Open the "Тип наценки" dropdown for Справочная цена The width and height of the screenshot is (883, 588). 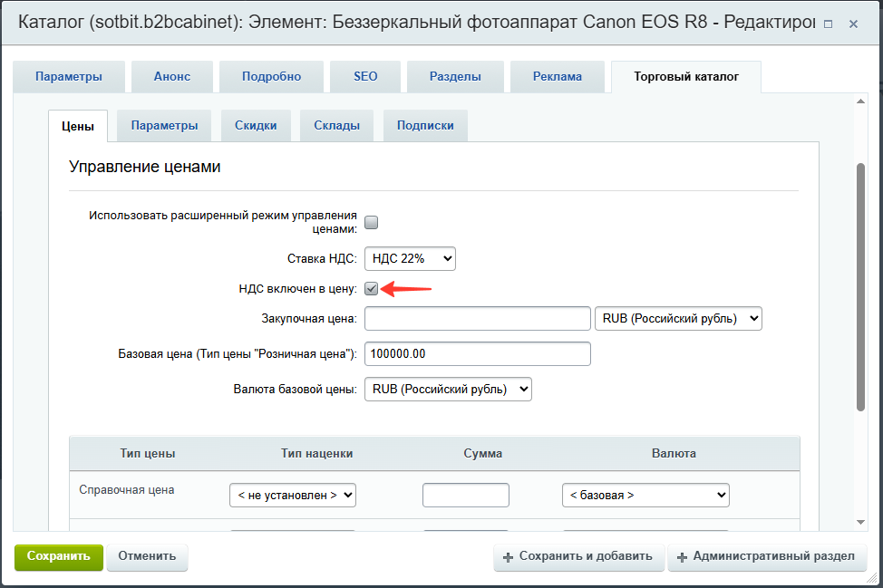pyautogui.click(x=293, y=496)
